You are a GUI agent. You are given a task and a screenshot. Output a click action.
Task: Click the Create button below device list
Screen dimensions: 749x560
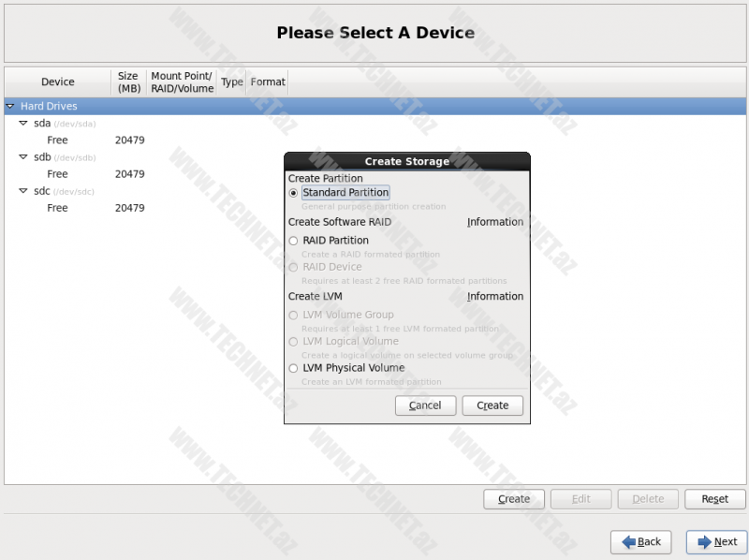(x=514, y=499)
